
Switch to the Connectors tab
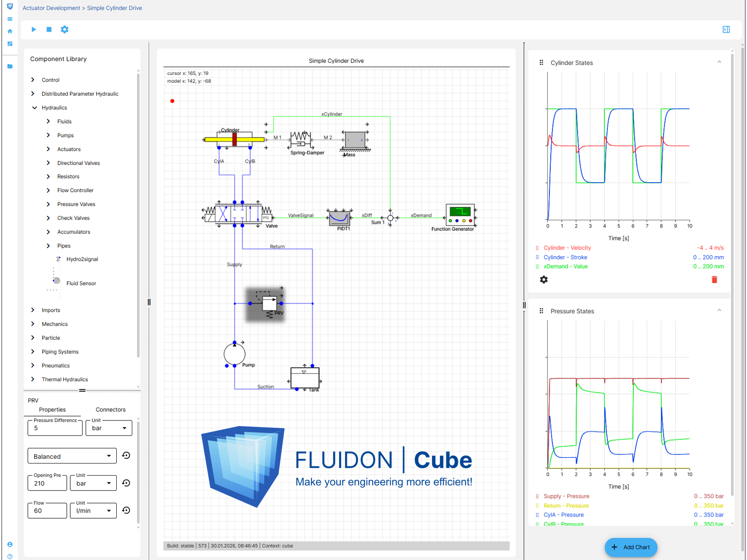pyautogui.click(x=110, y=409)
